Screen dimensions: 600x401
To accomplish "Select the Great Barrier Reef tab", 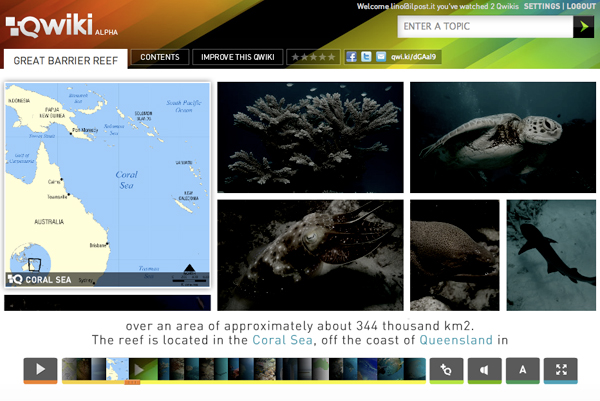I will click(66, 60).
